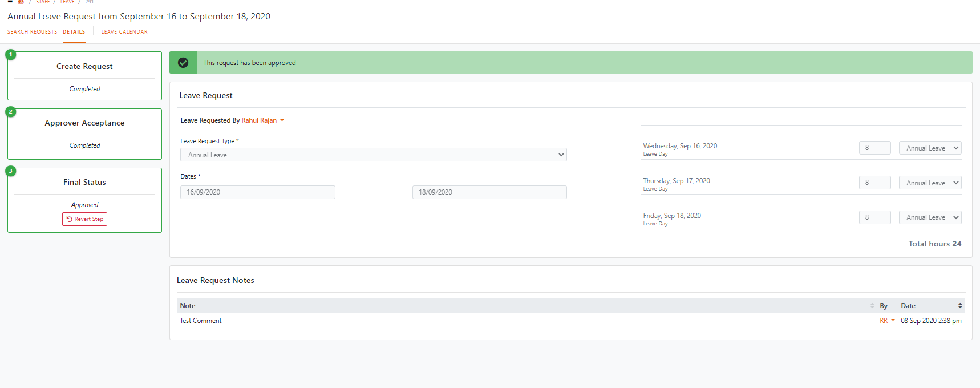Click hours field for Friday Sep 18
This screenshot has height=388, width=980.
pyautogui.click(x=874, y=217)
